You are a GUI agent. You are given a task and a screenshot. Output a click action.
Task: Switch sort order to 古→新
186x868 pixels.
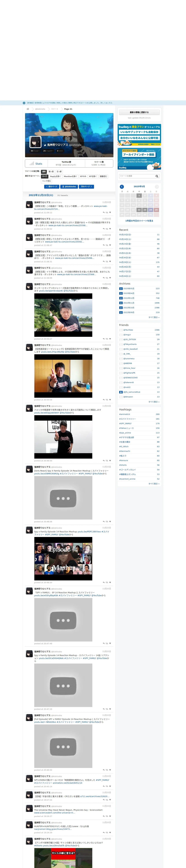[59, 172]
